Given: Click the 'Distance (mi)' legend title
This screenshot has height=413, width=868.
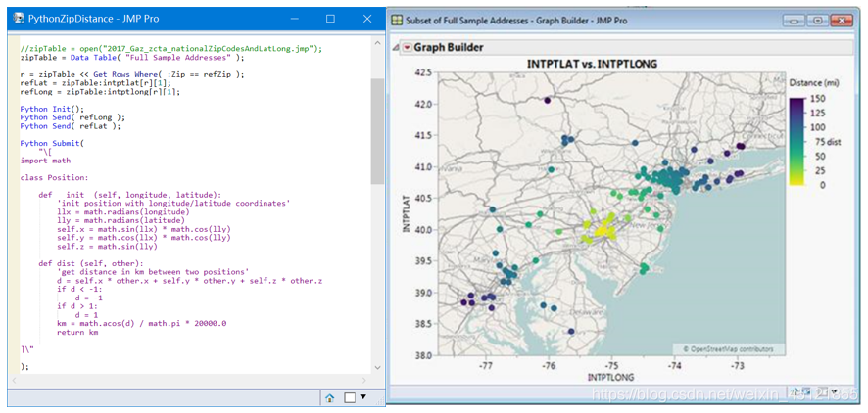Looking at the screenshot, I should coord(814,83).
